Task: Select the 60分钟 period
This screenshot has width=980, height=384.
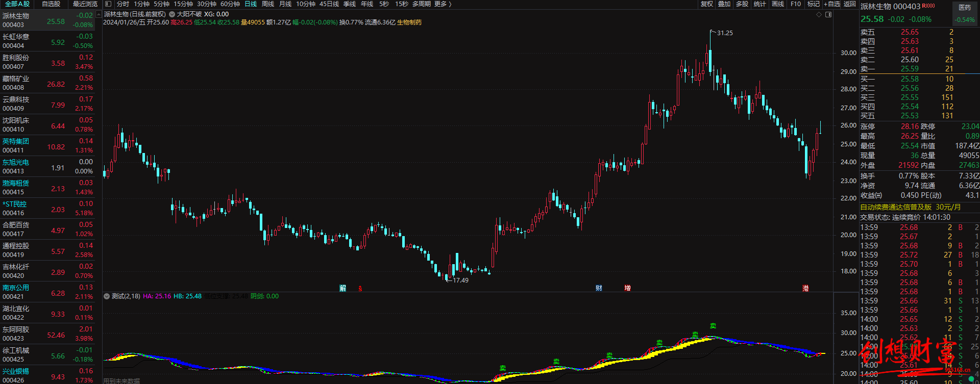Action: click(230, 4)
